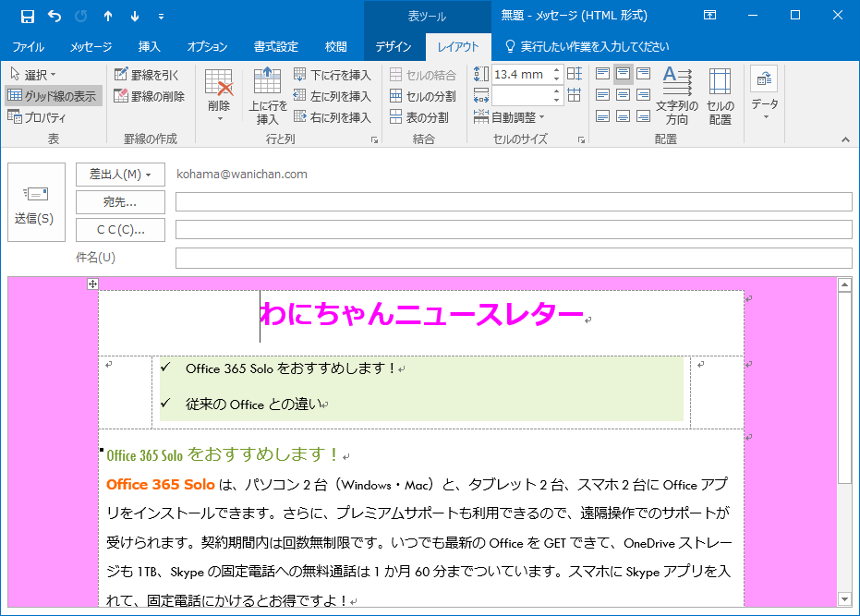This screenshot has width=860, height=616.
Task: Open the 行と列 dialog launcher
Action: coord(375,139)
